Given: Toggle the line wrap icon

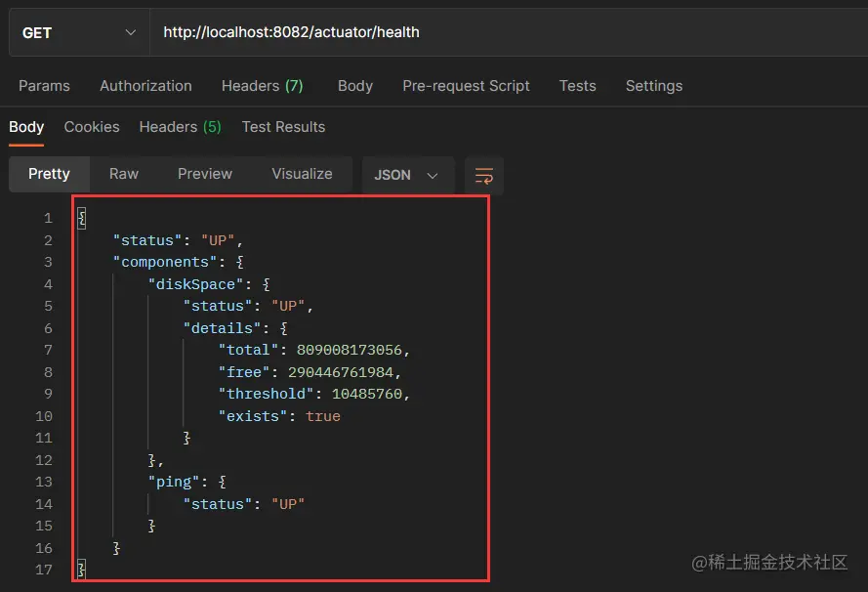Looking at the screenshot, I should pos(484,176).
